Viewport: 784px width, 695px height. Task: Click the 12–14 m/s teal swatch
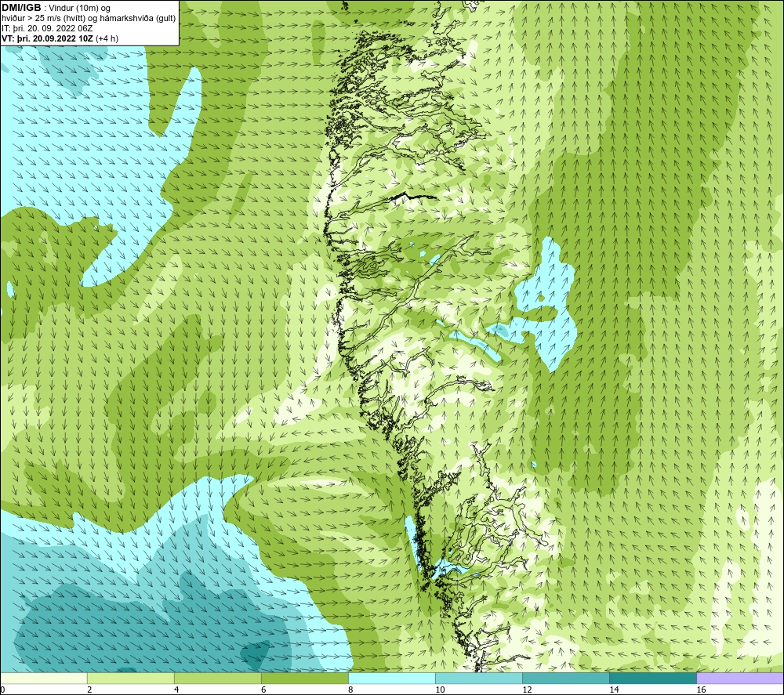coord(565,678)
